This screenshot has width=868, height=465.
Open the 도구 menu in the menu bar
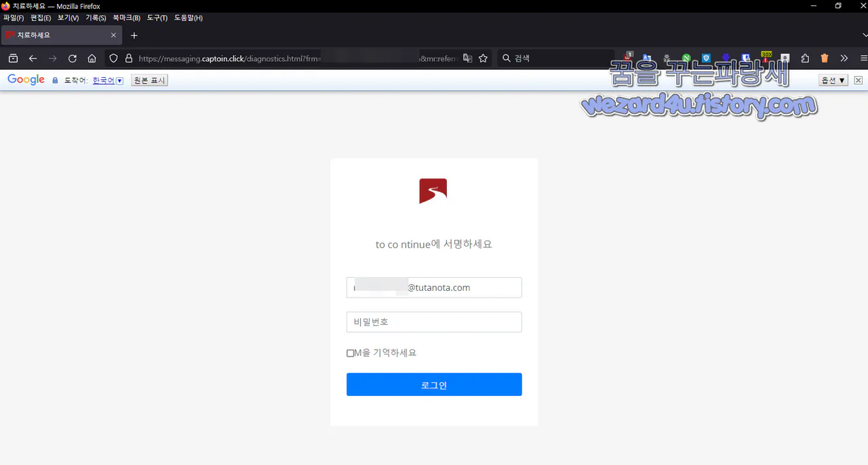point(157,18)
